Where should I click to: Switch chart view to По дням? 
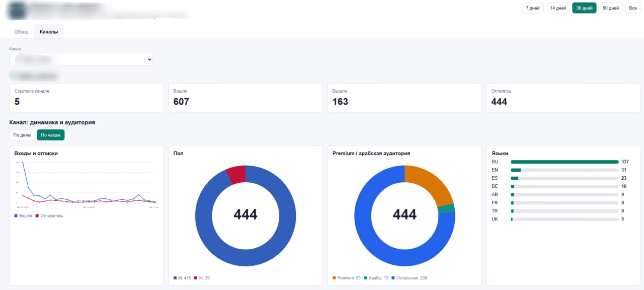22,135
